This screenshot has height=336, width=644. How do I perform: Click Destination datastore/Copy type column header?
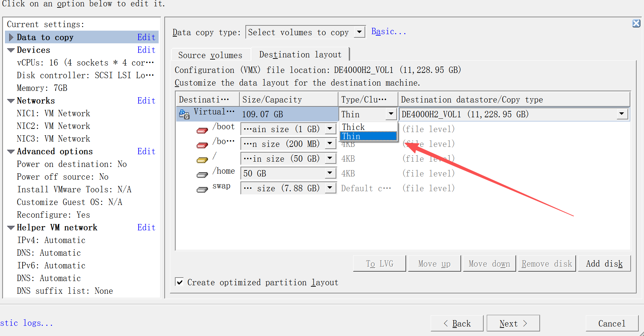tap(514, 100)
